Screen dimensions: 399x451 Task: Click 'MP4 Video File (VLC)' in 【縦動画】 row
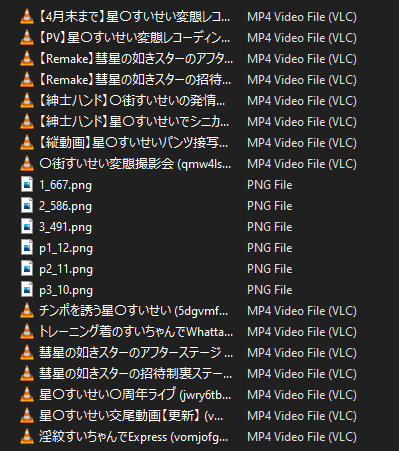point(302,143)
